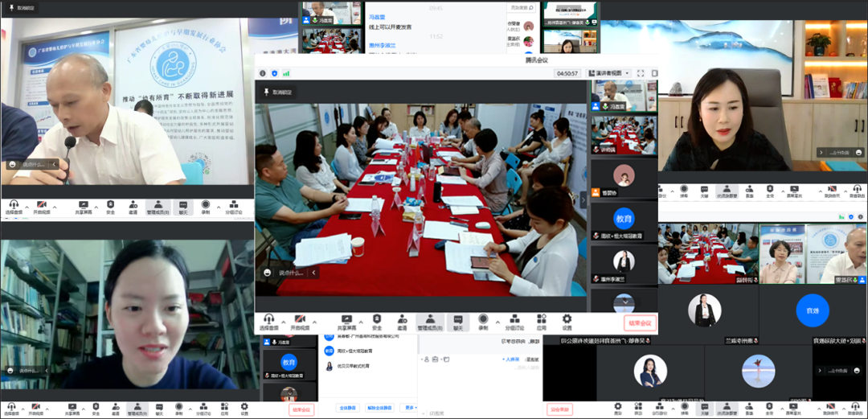This screenshot has height=419, width=868.
Task: Click 取消锁定 pin in elder man's window
Action: [20, 8]
